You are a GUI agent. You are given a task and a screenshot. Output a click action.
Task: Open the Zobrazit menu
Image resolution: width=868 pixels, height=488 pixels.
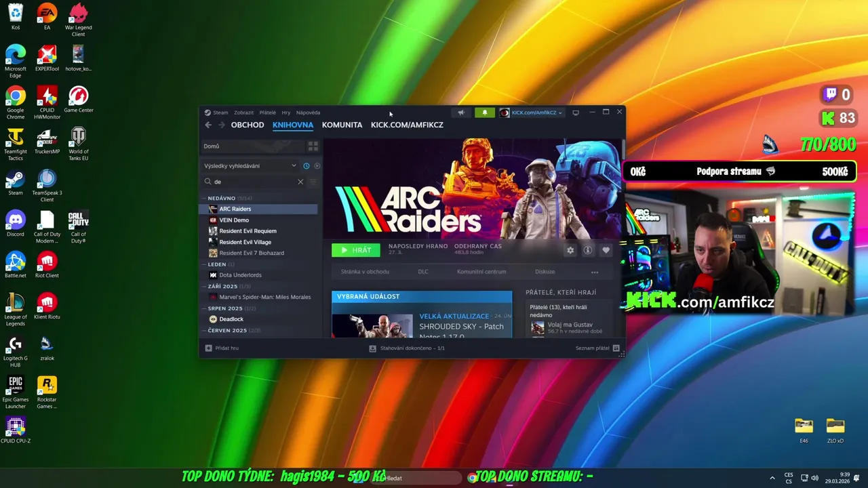click(x=243, y=113)
